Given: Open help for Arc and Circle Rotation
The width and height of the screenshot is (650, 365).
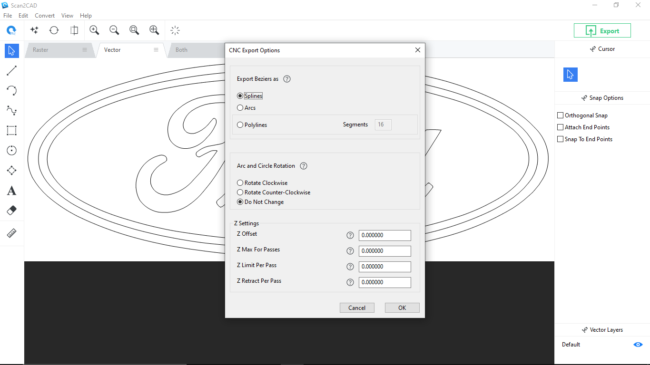Looking at the screenshot, I should [303, 166].
